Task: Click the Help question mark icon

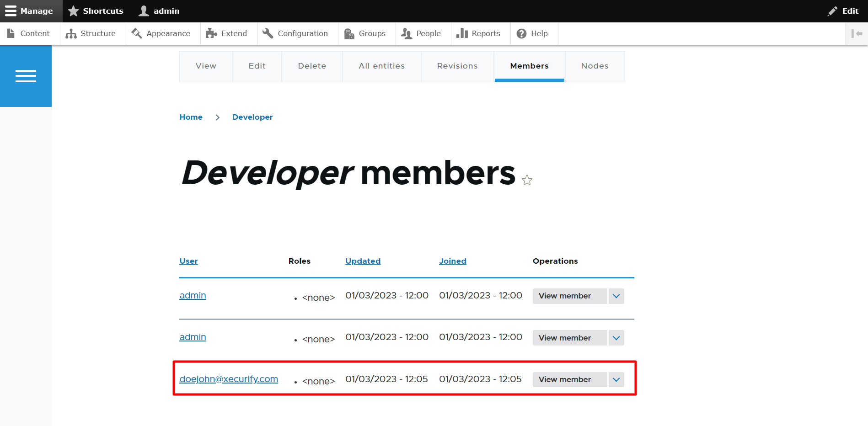Action: click(x=521, y=33)
